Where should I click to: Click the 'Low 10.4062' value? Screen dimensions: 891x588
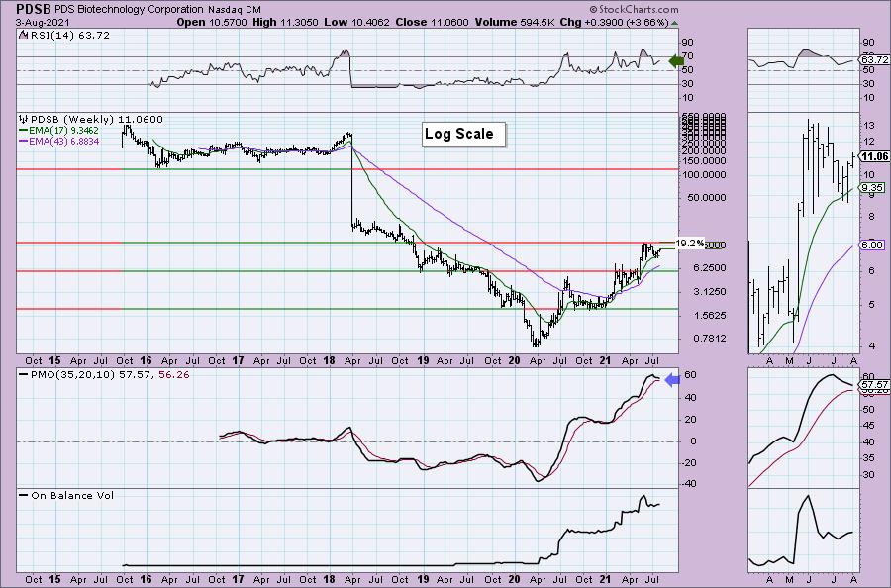pos(356,22)
